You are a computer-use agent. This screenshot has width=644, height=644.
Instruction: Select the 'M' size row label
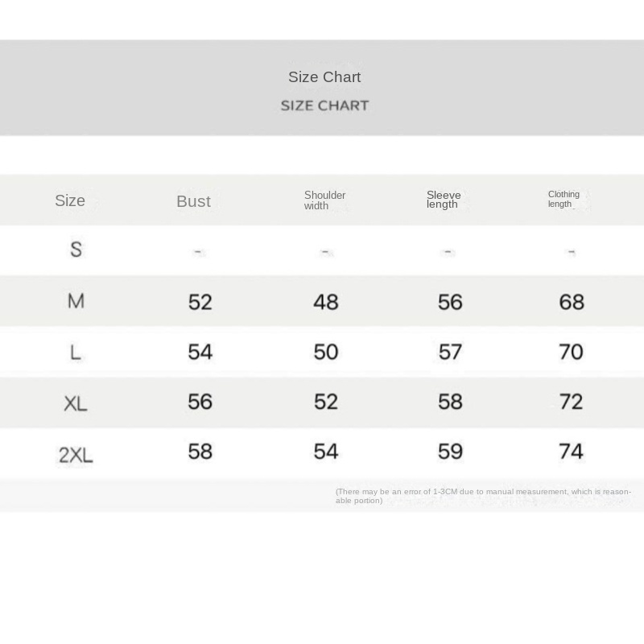pyautogui.click(x=76, y=301)
